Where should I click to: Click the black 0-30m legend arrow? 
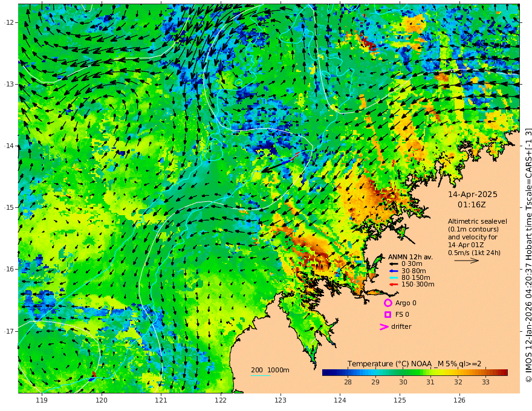pos(393,264)
